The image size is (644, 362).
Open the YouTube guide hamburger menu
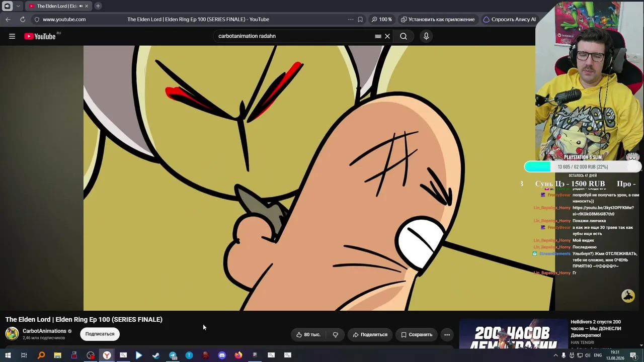pos(12,36)
